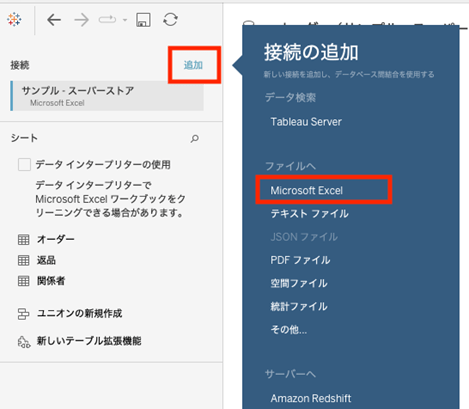Click the Tableau logo icon
The width and height of the screenshot is (469, 409).
(x=14, y=20)
